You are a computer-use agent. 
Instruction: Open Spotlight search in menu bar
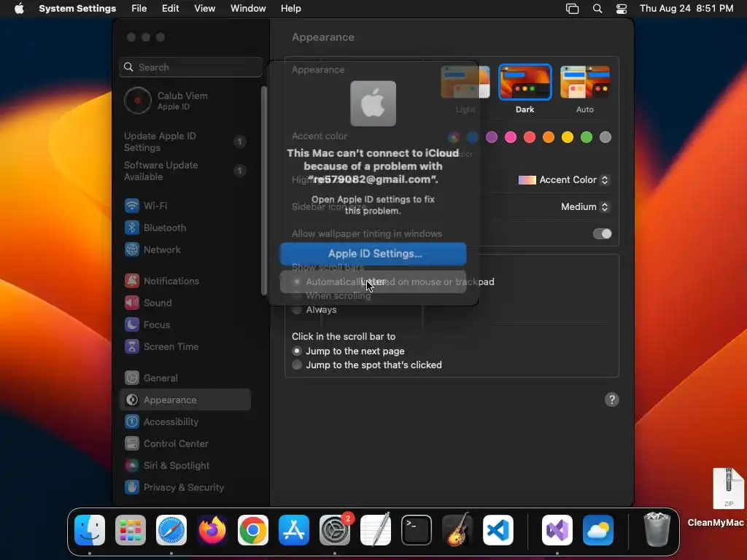tap(597, 9)
